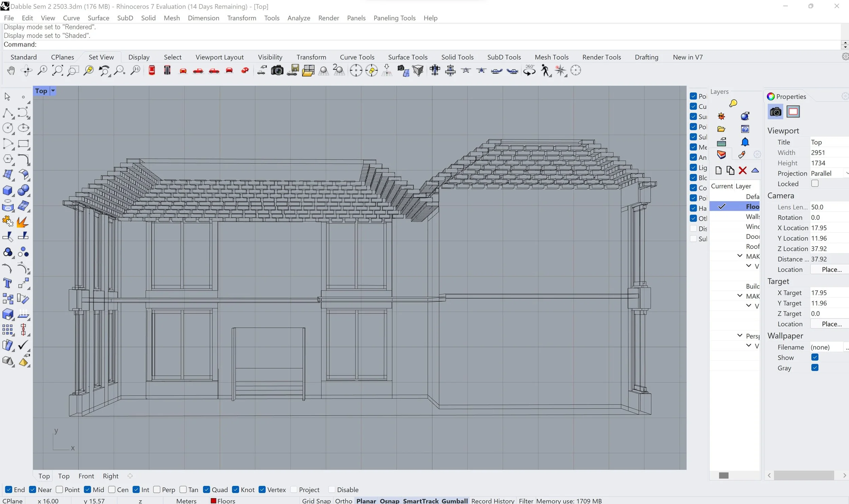Check the viewport Locked checkbox
849x504 pixels.
point(814,183)
